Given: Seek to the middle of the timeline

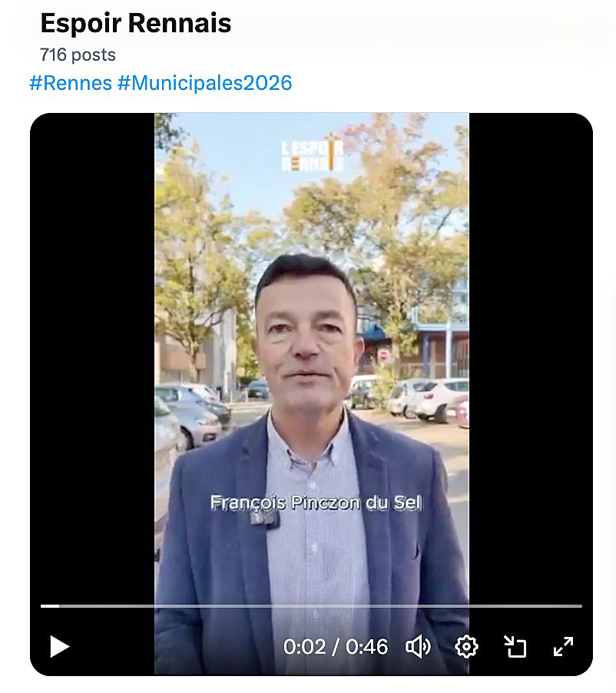Looking at the screenshot, I should [311, 606].
